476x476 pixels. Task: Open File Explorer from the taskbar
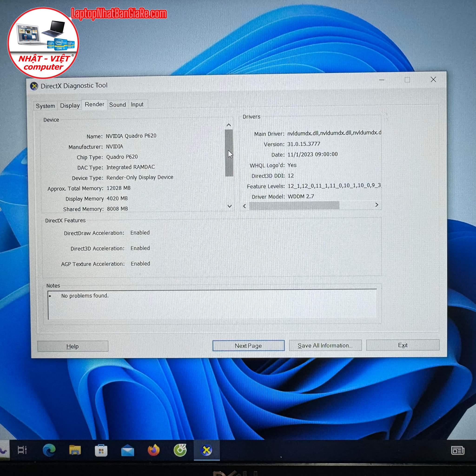click(75, 450)
